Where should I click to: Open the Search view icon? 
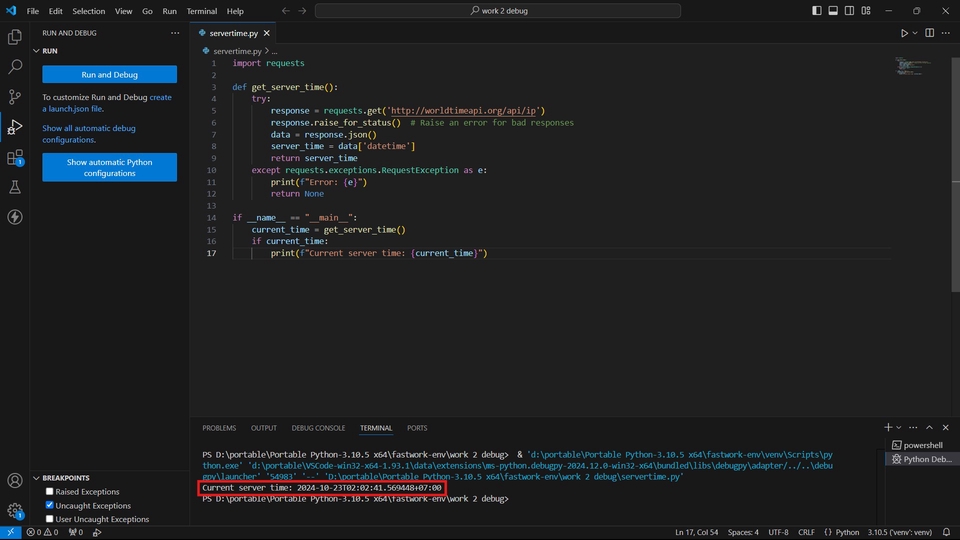pos(15,67)
